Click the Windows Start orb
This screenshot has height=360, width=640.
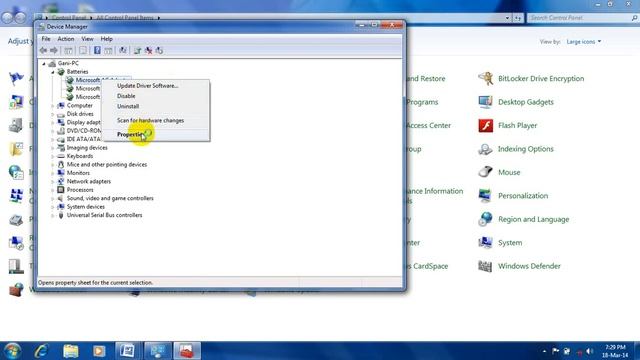(12, 351)
